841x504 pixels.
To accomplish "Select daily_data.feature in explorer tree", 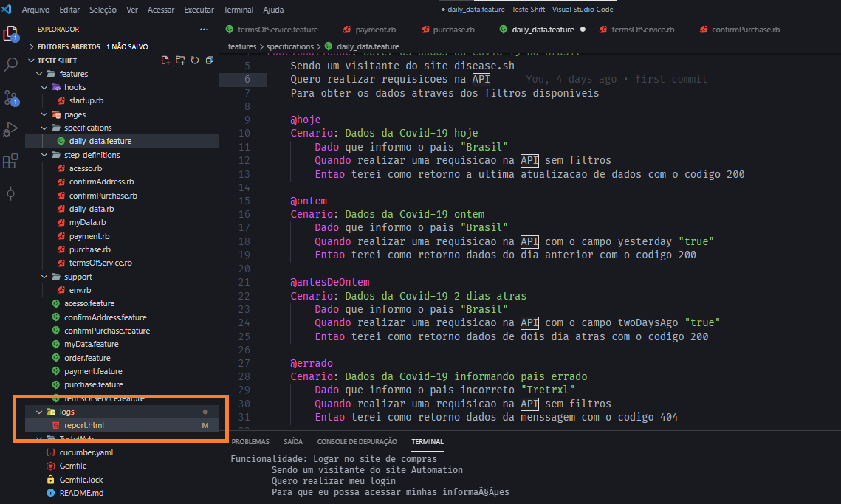I will tap(122, 141).
